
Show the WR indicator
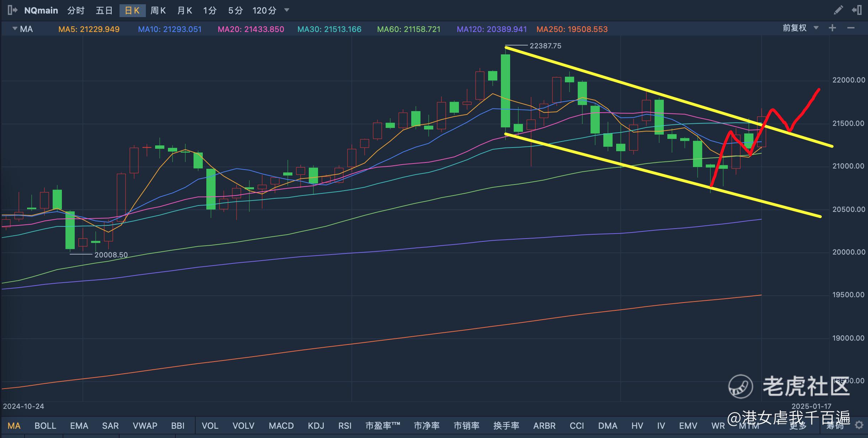pos(718,426)
